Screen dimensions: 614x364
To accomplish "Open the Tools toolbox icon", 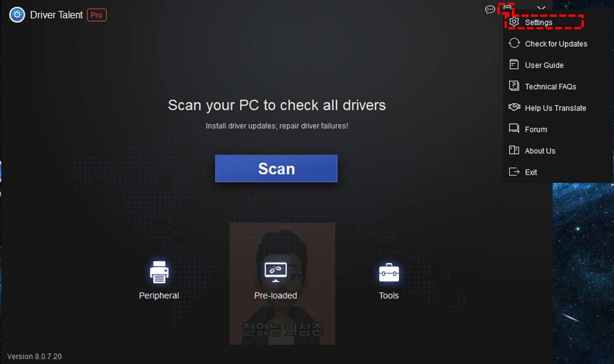I will pos(389,273).
